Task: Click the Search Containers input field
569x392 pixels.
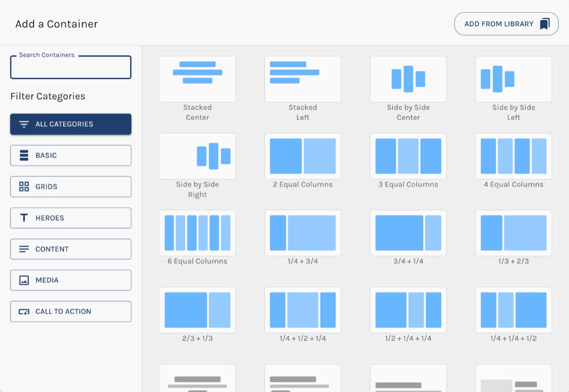Action: pyautogui.click(x=71, y=67)
